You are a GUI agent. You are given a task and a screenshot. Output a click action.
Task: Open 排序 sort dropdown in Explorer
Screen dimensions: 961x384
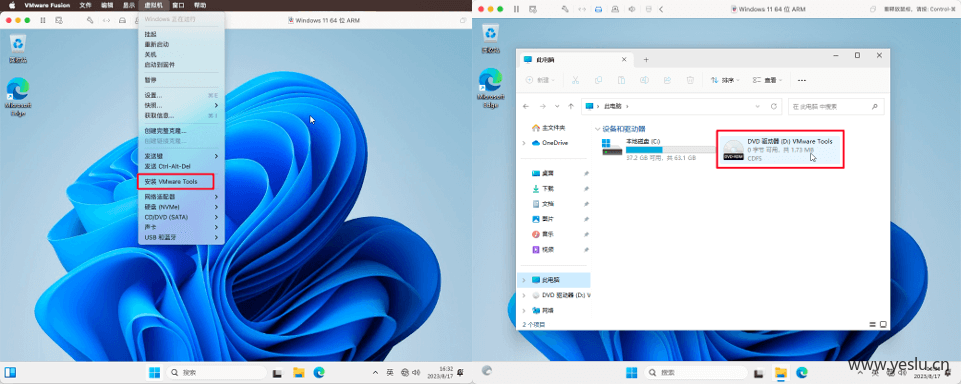pos(726,80)
